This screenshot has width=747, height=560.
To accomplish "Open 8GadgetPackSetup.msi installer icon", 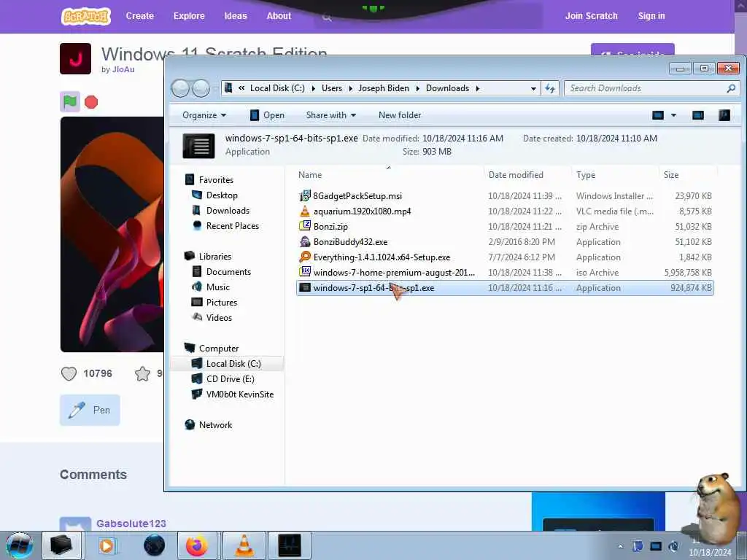I will (305, 195).
